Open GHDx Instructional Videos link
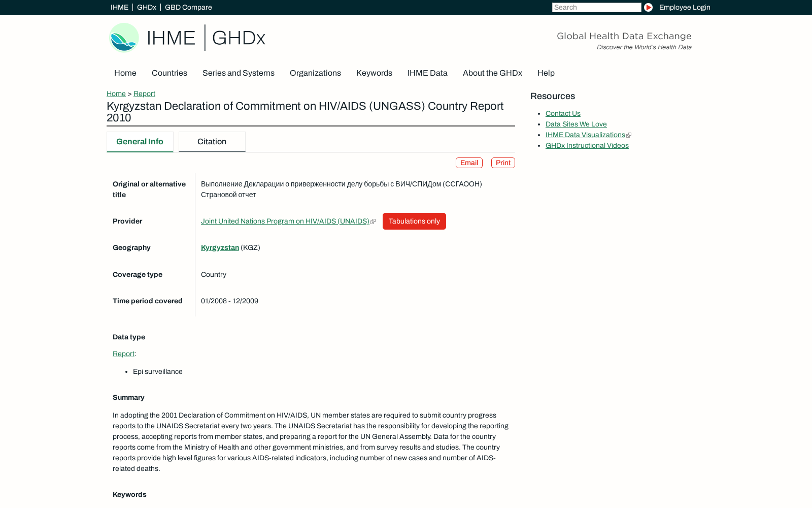The image size is (812, 508). pyautogui.click(x=587, y=146)
